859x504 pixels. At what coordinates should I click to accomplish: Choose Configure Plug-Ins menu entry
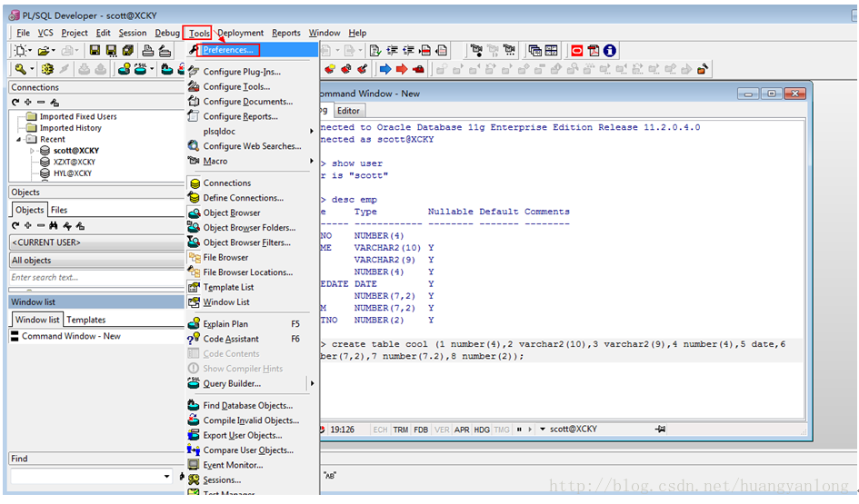click(252, 72)
